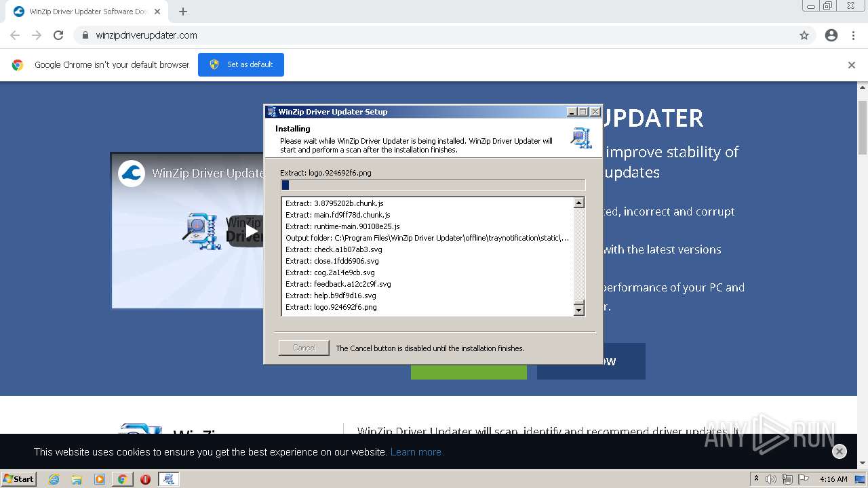
Task: Switch to the Setup installer taskbar item
Action: (x=168, y=479)
